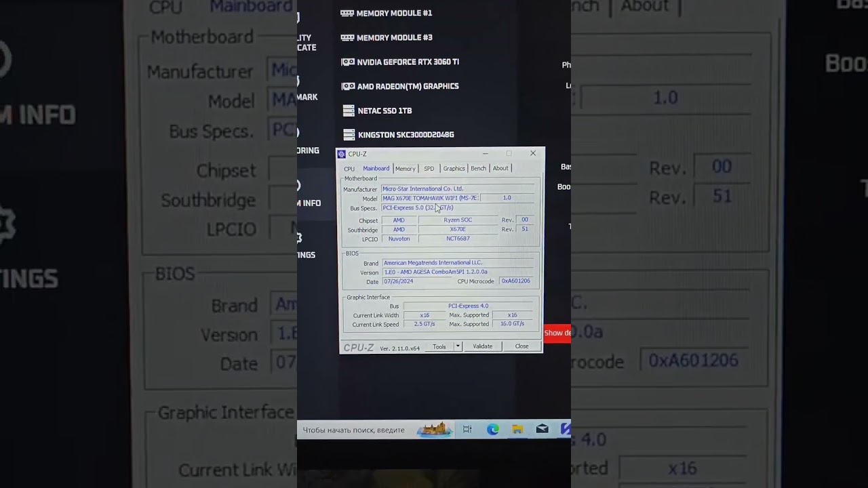The height and width of the screenshot is (488, 868).
Task: Click the Nuvoton LPCIO field
Action: coord(399,239)
